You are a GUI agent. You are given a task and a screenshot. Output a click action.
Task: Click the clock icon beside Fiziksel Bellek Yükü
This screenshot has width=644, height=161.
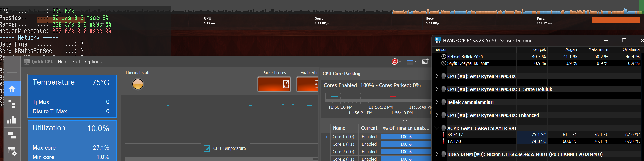point(444,56)
